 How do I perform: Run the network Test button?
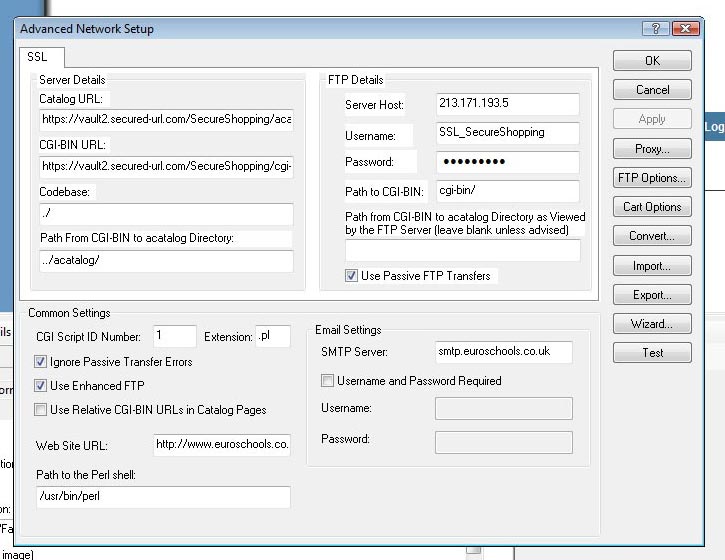[x=652, y=353]
